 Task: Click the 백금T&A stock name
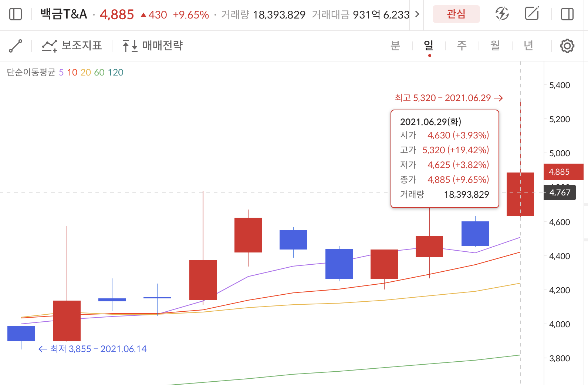tap(64, 14)
